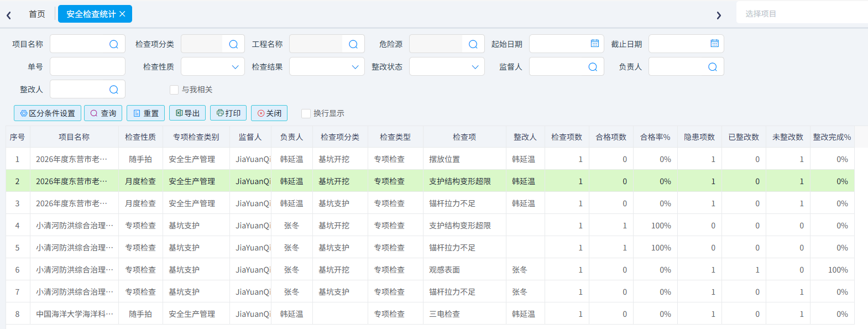Screen dimensions: 868x329
Task: Click the 专项检查类别 column header
Action: 196,137
